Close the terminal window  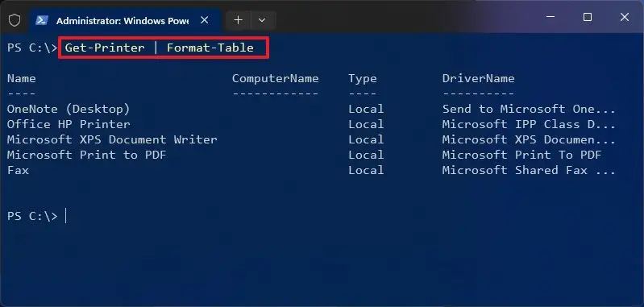click(625, 17)
